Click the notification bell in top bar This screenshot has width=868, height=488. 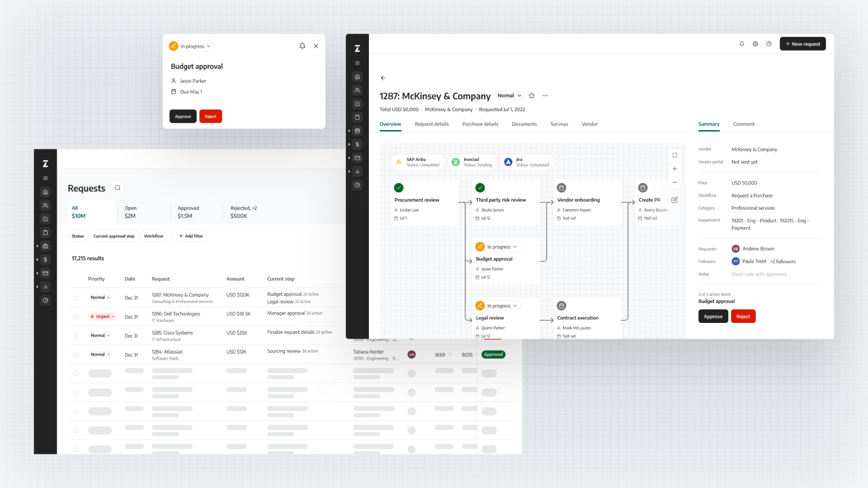tap(742, 44)
